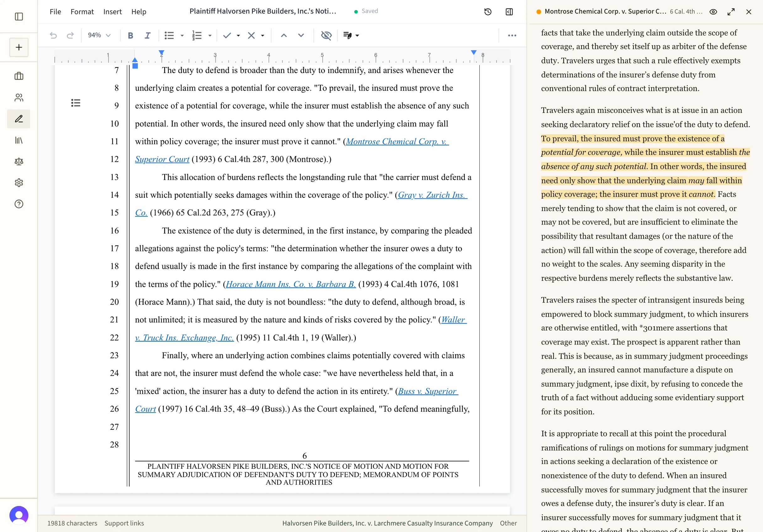Expand the bulleted list dropdown arrow

(x=182, y=35)
